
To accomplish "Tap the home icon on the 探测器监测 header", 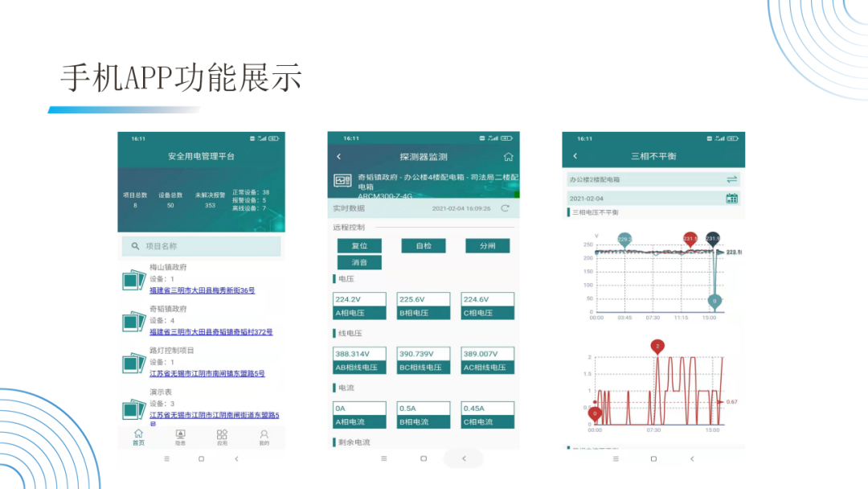I will pyautogui.click(x=509, y=157).
